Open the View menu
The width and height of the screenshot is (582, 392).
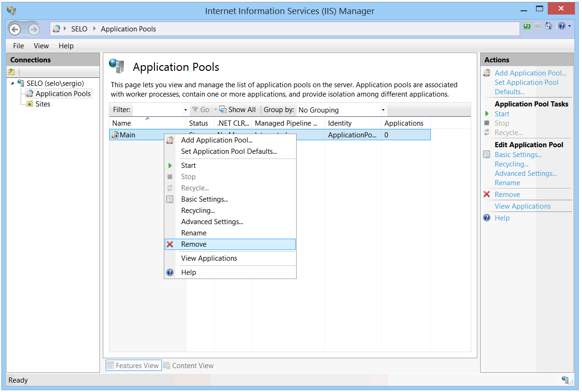pos(41,46)
